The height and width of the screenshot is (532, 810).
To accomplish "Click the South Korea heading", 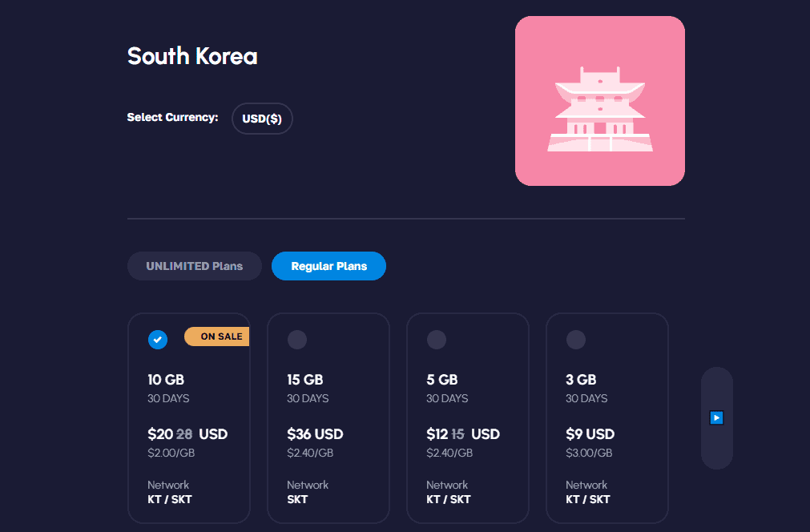I will pyautogui.click(x=192, y=57).
